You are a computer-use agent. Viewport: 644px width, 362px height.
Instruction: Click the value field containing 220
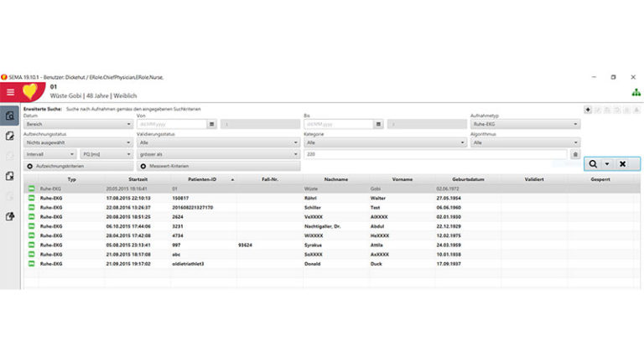[436, 154]
